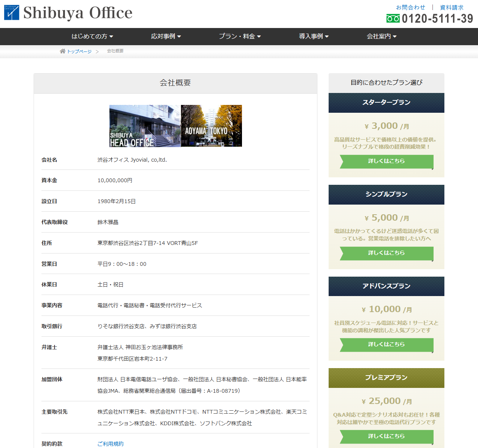Click the Shibuya Head Office photo

tap(145, 126)
